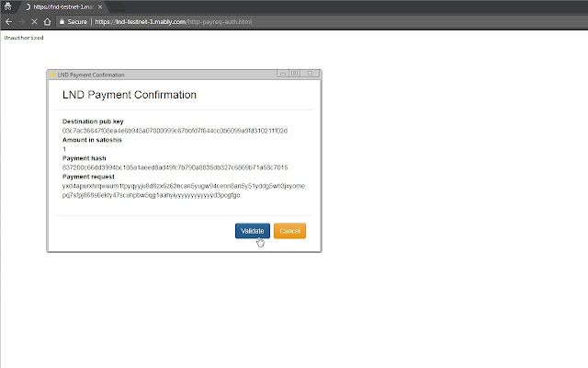Maximize the LND Payment Confirmation dialog

(x=295, y=74)
